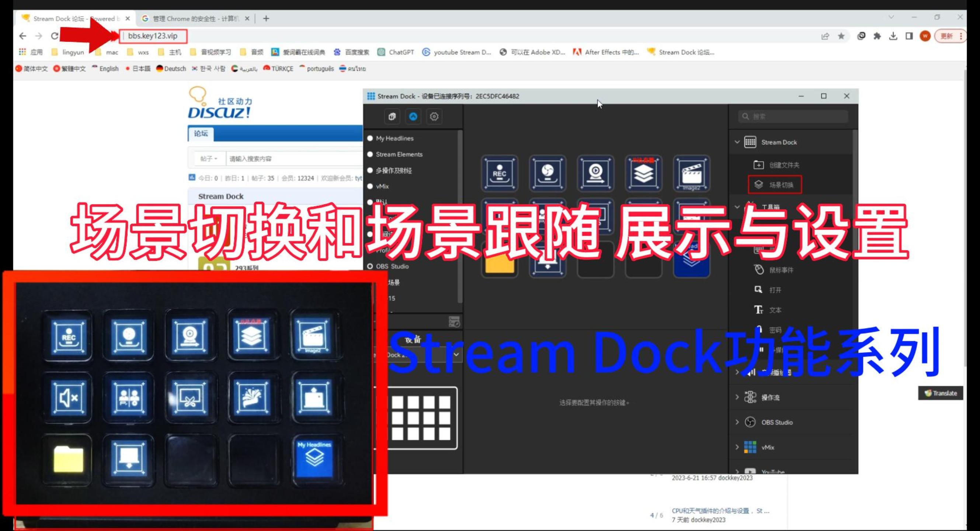
Task: Open the 百度搜索 bookmark
Action: 351,52
